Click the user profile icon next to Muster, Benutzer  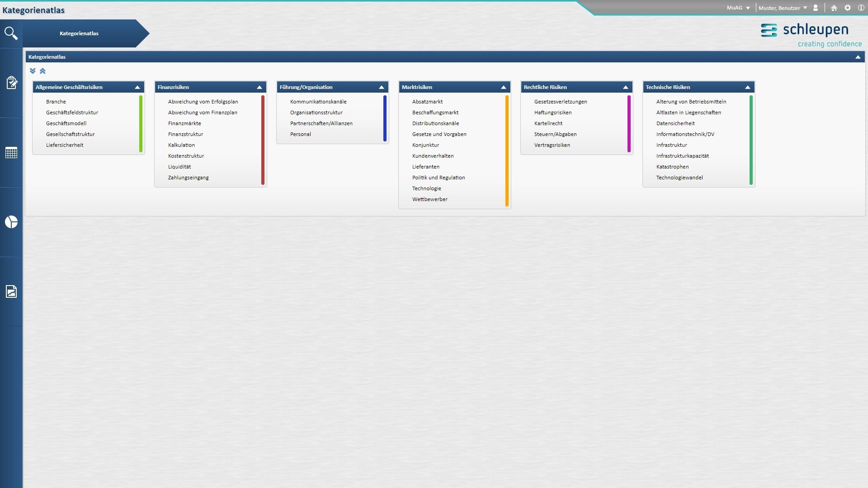coord(815,8)
